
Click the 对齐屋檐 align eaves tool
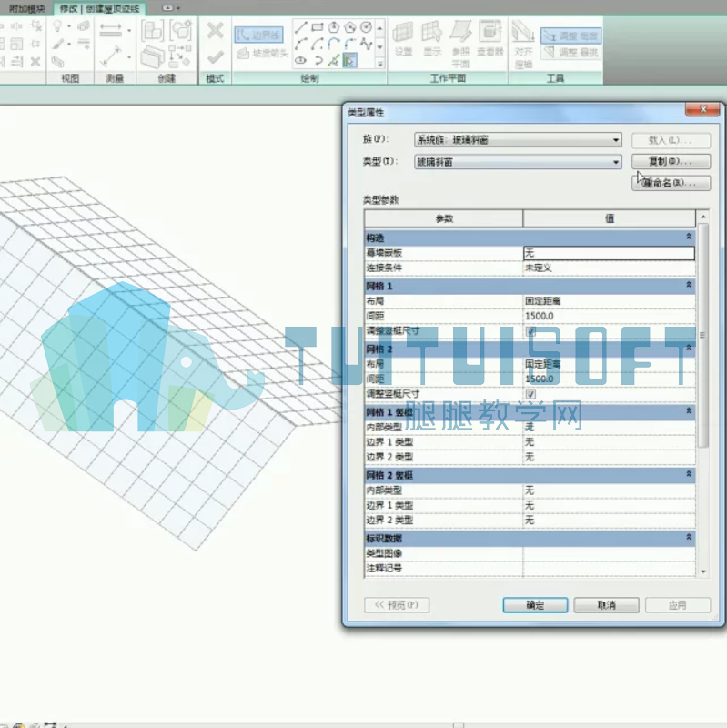[x=524, y=44]
